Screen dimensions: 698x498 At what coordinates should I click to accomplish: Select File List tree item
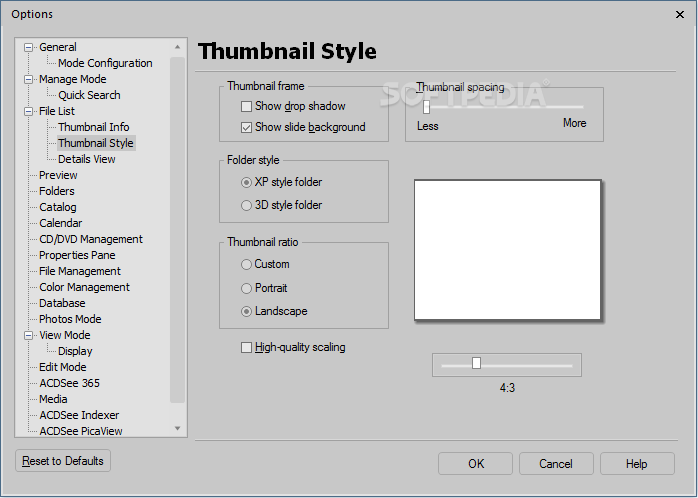click(x=57, y=111)
